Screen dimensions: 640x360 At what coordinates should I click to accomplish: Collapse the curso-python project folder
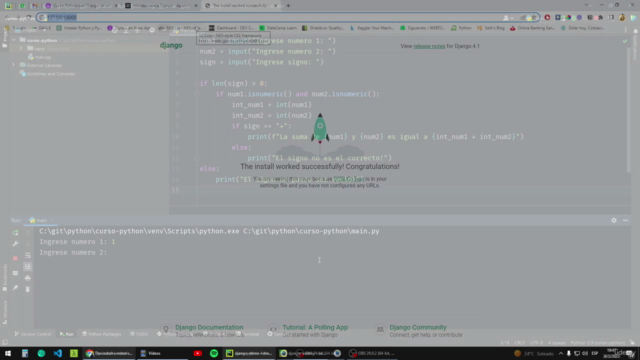tap(13, 40)
